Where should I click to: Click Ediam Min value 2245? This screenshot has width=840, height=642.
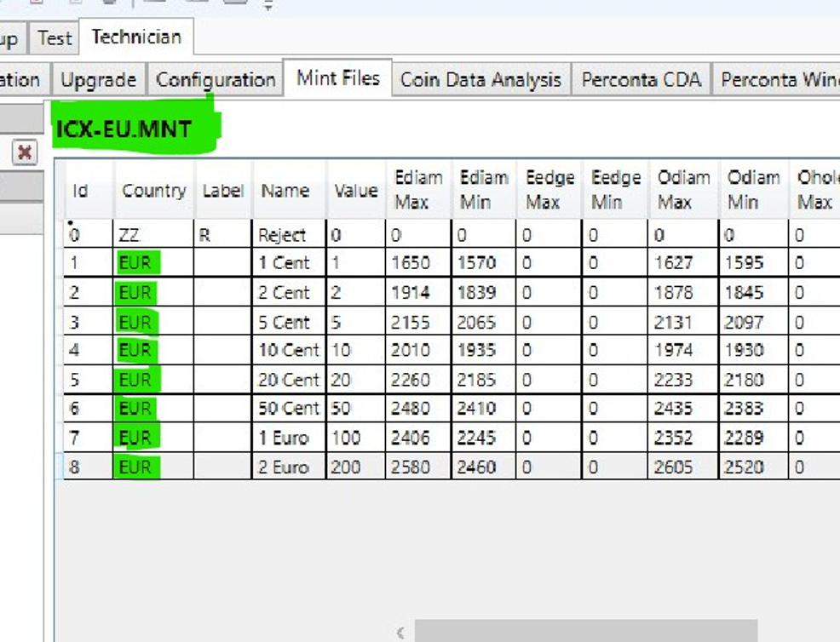pyautogui.click(x=484, y=438)
